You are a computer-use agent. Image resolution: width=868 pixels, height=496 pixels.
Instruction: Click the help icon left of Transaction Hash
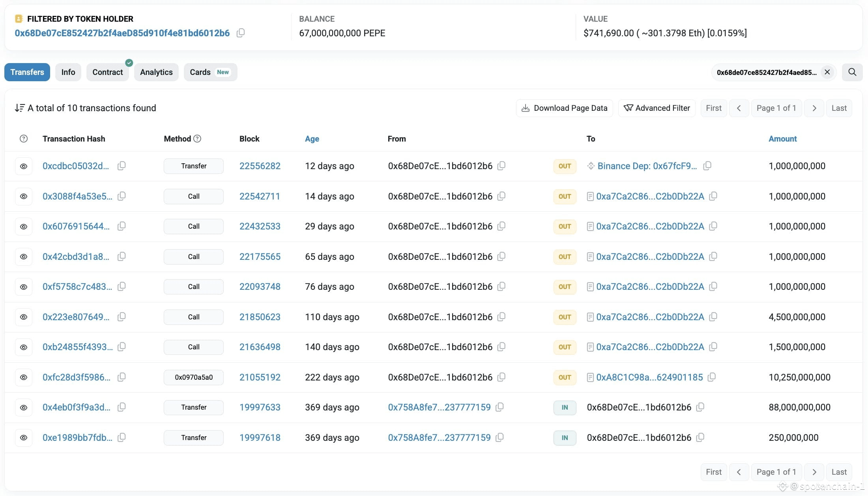[x=24, y=139]
